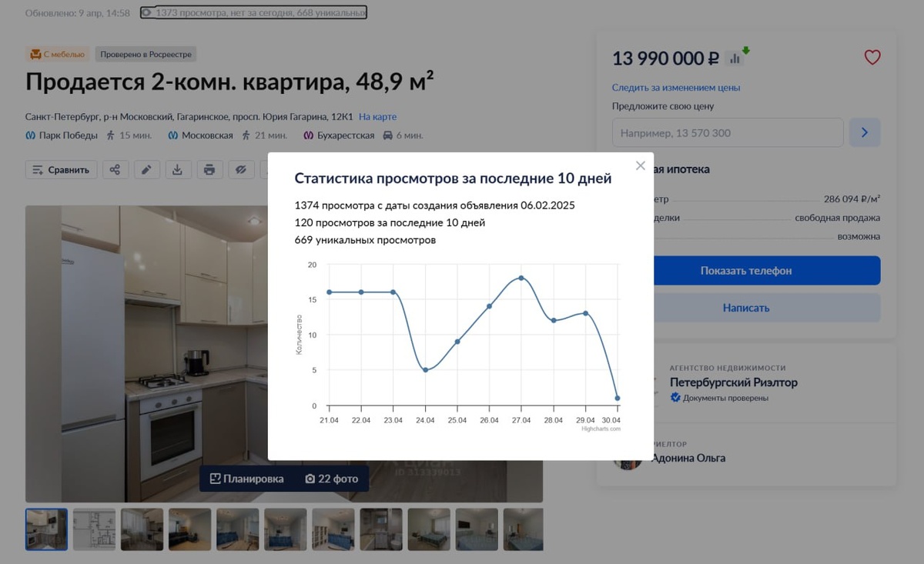Open realtor Адонина Ольга profile
This screenshot has width=924, height=564.
click(688, 458)
